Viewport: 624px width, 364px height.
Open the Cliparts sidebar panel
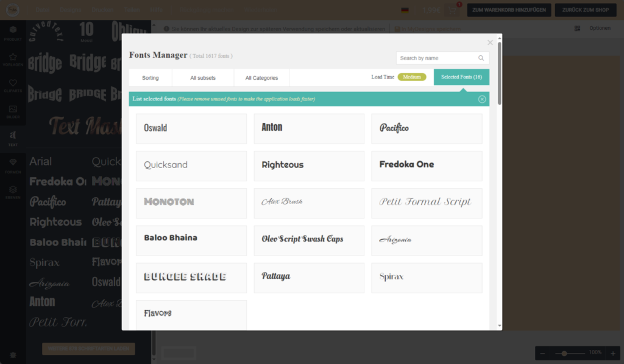[x=13, y=86]
